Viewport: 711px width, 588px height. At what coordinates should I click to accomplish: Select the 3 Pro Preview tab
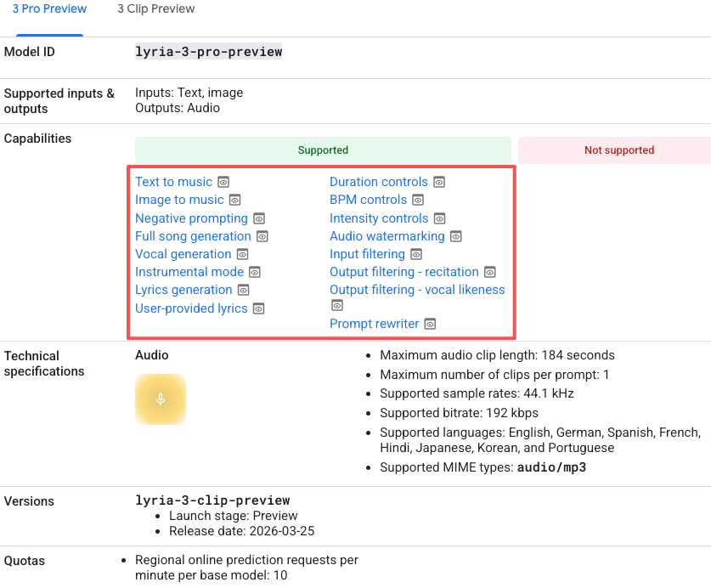(49, 9)
